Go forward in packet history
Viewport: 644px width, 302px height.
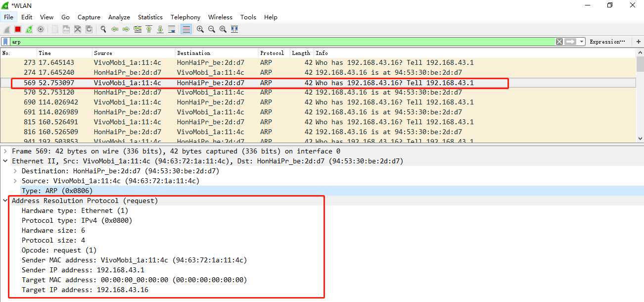tap(126, 29)
